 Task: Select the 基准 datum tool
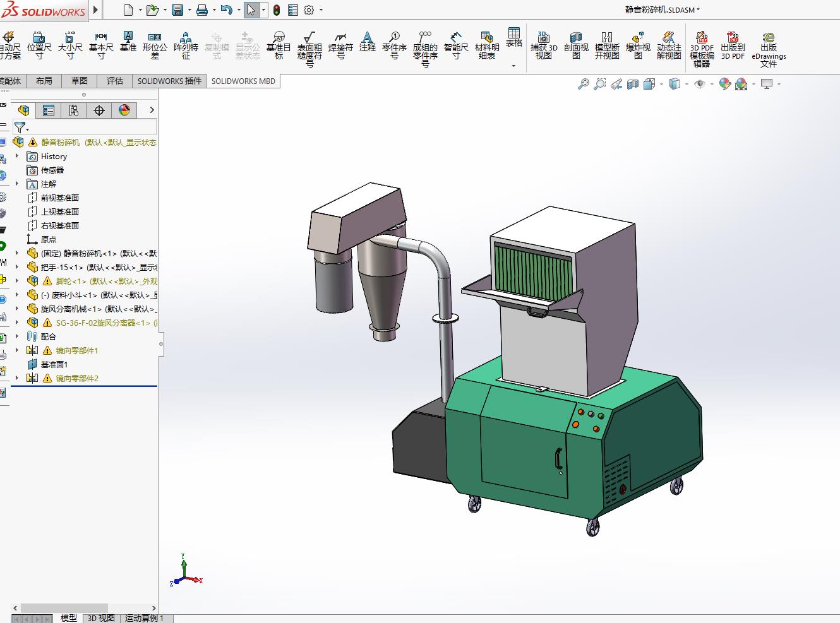(128, 42)
